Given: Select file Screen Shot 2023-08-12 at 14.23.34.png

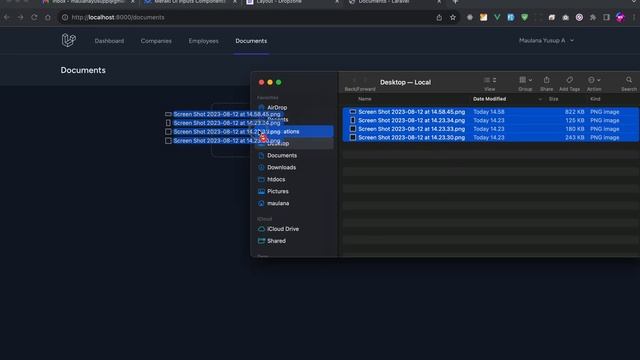Looking at the screenshot, I should (x=411, y=120).
